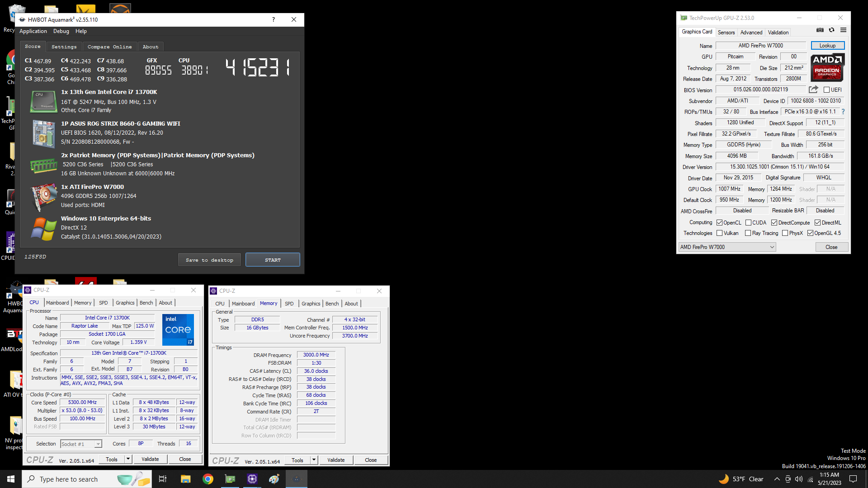Show hidden system tray icons

pos(777,479)
